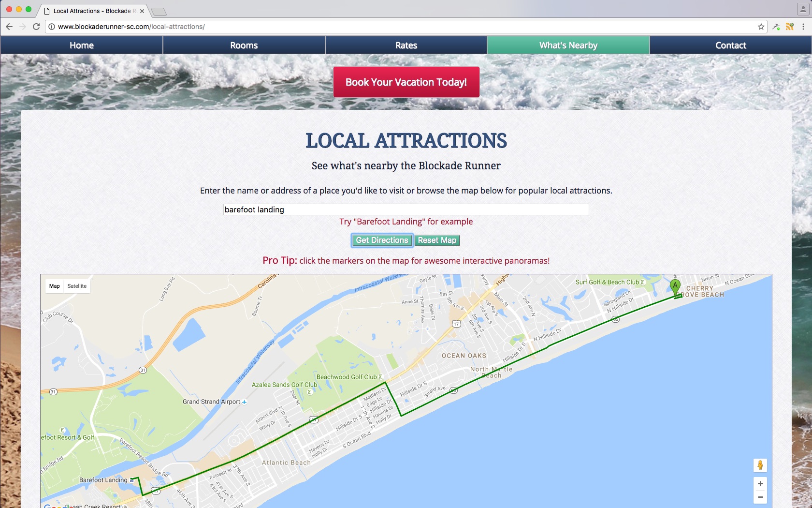Click the Grand Strand Airport icon on the map

(244, 402)
